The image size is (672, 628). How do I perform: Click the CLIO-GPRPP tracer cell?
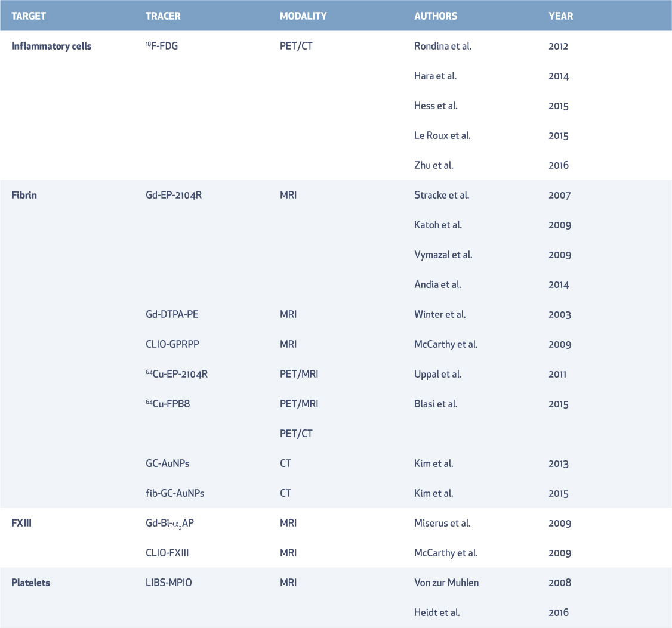tap(172, 344)
